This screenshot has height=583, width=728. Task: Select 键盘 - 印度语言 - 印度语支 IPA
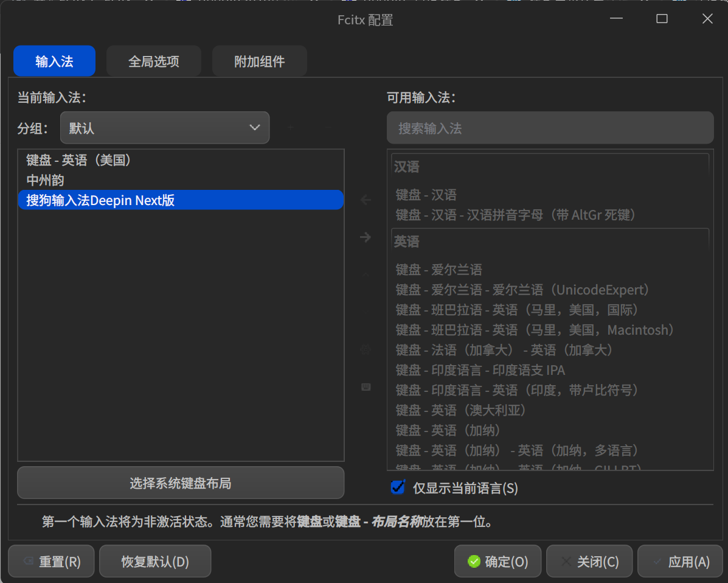coord(550,370)
